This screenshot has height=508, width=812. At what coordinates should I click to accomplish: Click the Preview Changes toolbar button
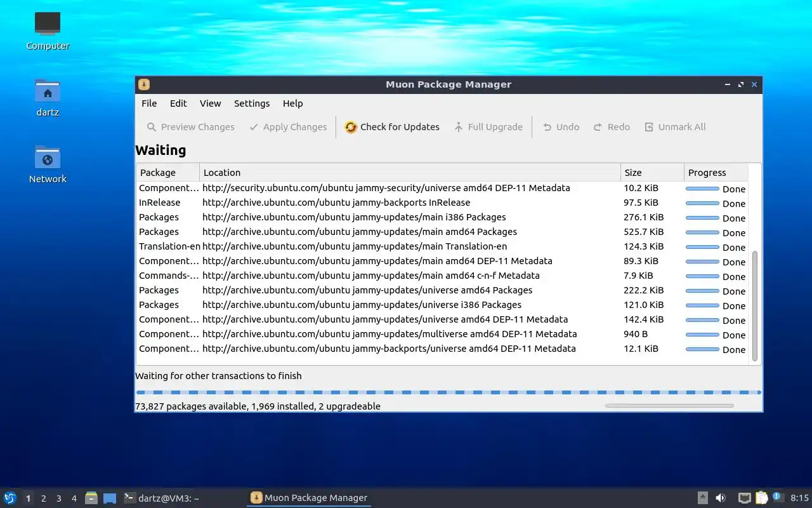[x=190, y=127]
